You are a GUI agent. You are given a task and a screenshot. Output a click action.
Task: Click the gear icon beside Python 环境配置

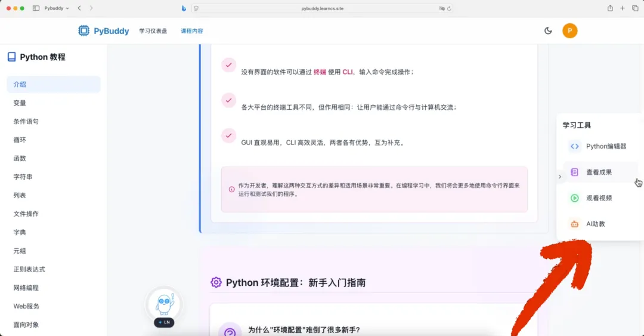(216, 282)
